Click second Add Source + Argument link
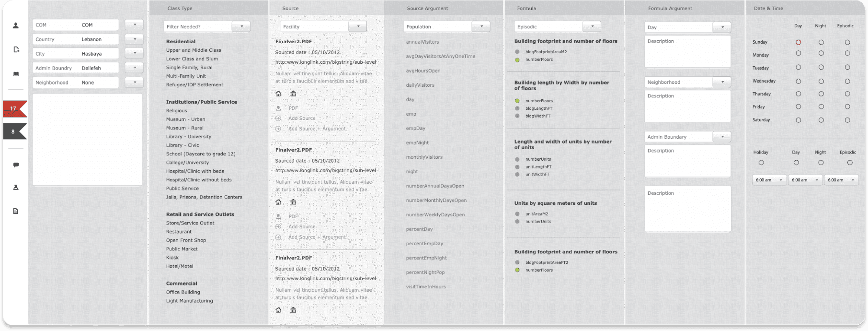This screenshot has width=868, height=331. (x=317, y=237)
